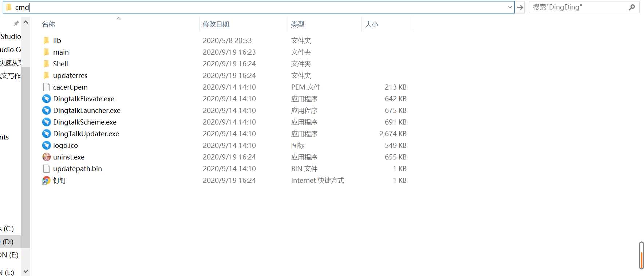
Task: Click the PEM 文件 type cell
Action: [x=306, y=87]
